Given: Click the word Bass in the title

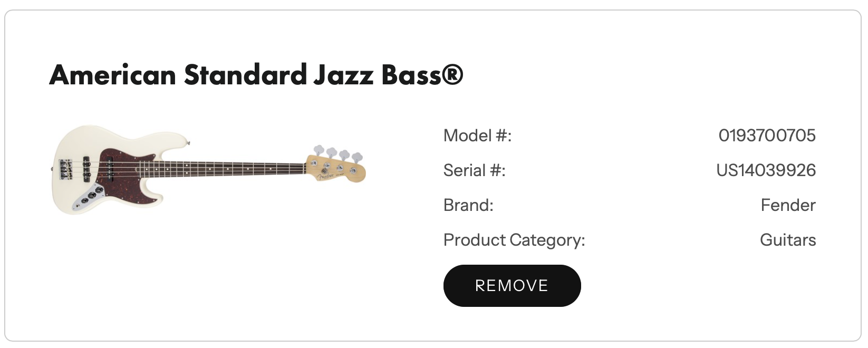Looking at the screenshot, I should pyautogui.click(x=411, y=75).
